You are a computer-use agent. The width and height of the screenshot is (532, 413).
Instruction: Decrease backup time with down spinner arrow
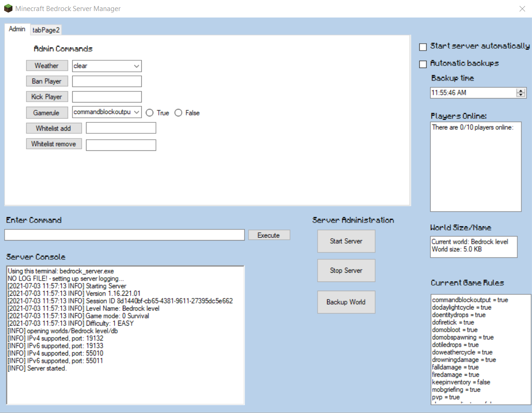(x=521, y=95)
